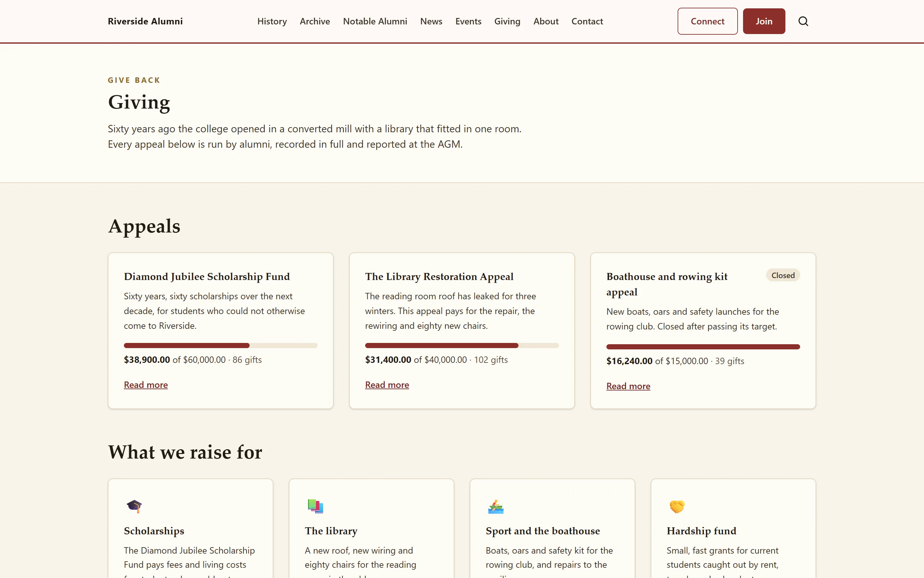924x578 pixels.
Task: Click Sport and the boathouse heading
Action: pyautogui.click(x=543, y=531)
